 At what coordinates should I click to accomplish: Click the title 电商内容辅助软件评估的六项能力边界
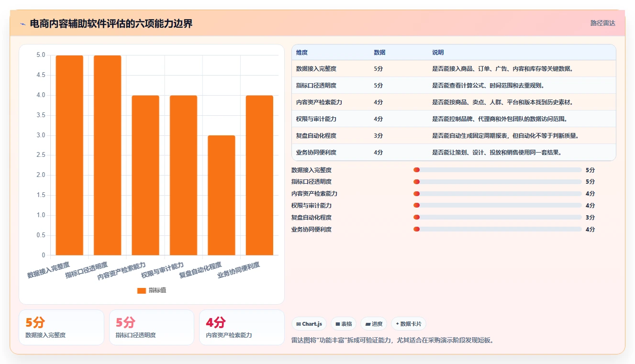111,24
